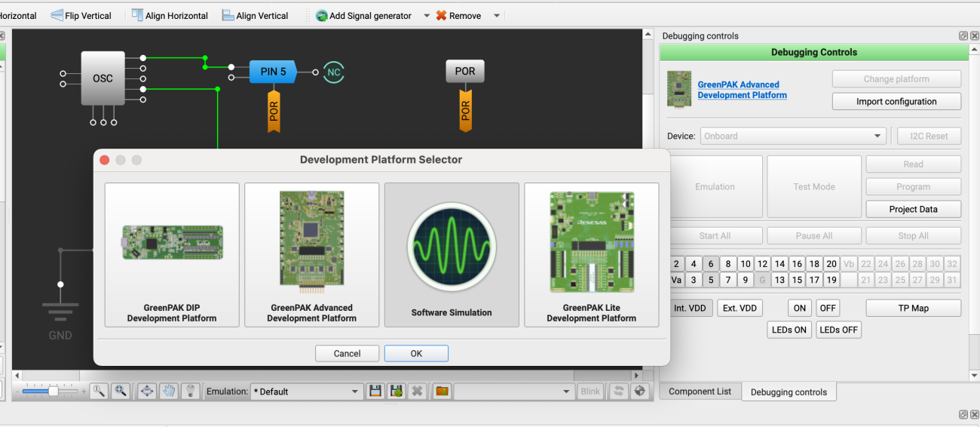Click the Project Data button
This screenshot has width=980, height=427.
click(x=913, y=209)
